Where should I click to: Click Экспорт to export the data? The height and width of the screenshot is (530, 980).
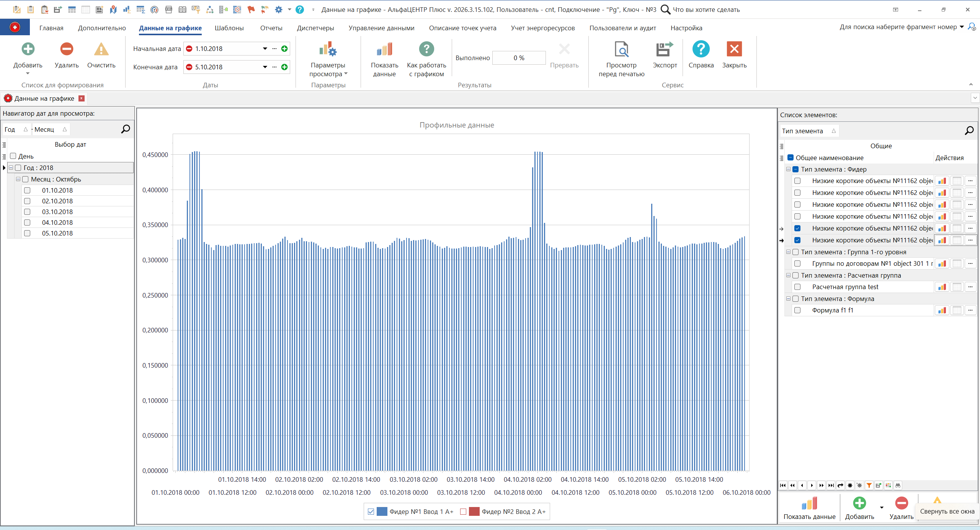664,56
